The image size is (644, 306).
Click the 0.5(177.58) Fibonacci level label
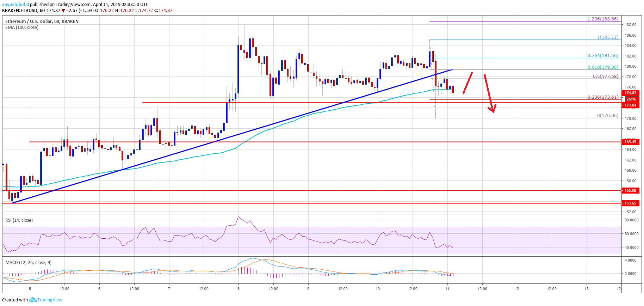point(605,76)
